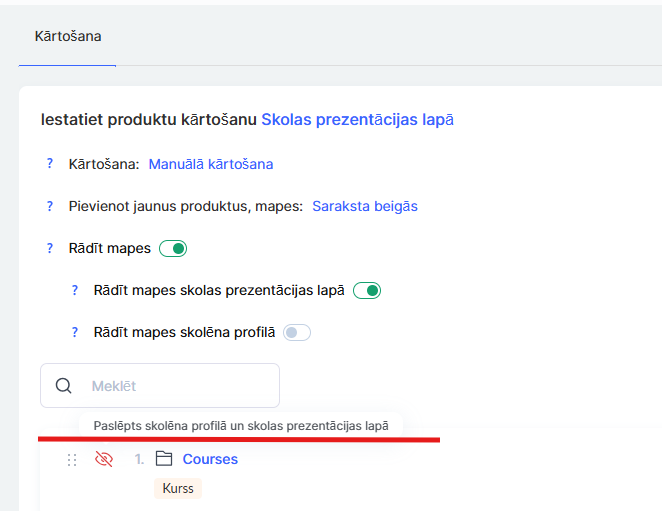This screenshot has height=511, width=662.
Task: Toggle the red hidden-eye icon for Courses
Action: point(103,460)
